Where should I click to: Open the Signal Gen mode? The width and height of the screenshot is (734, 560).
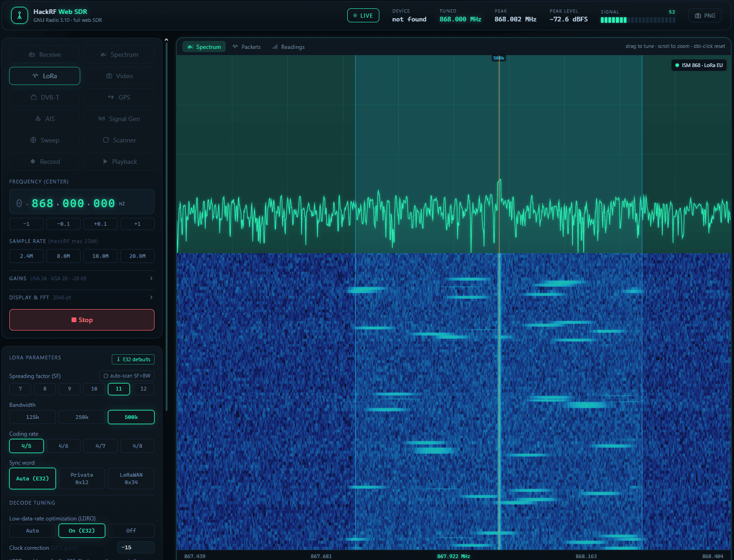point(119,119)
